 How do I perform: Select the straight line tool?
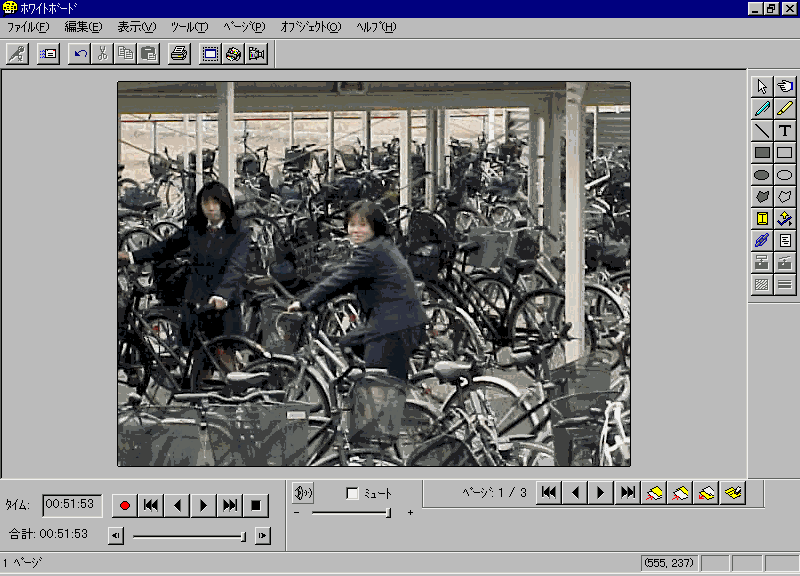[763, 131]
